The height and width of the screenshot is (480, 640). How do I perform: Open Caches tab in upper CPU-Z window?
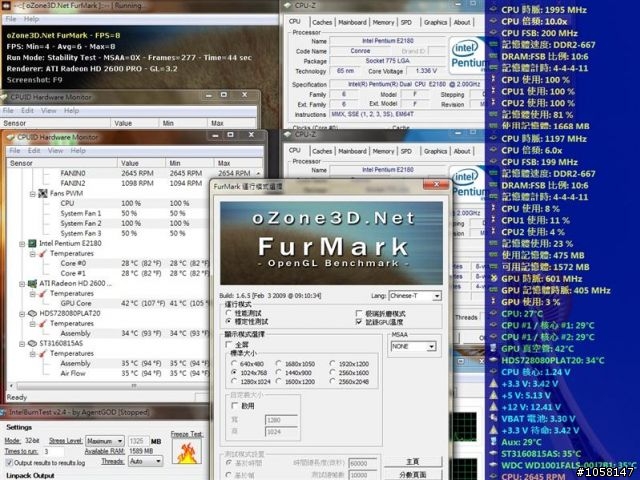[x=322, y=22]
